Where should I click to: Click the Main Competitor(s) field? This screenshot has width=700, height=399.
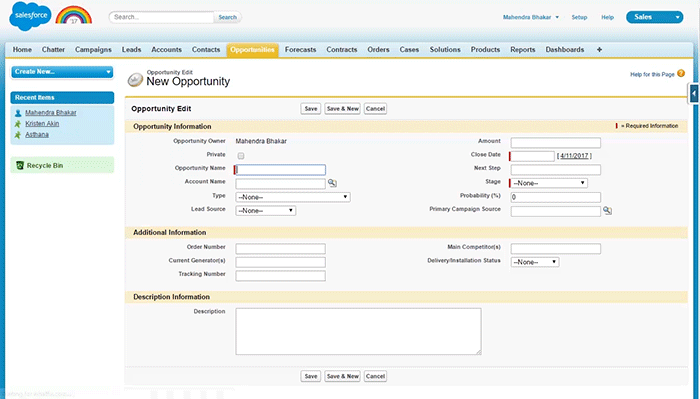556,249
